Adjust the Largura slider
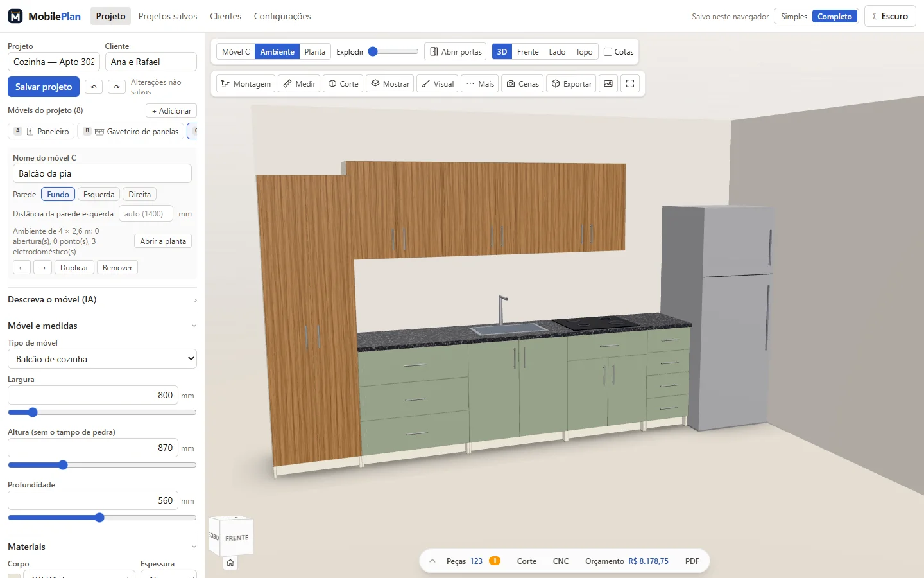The width and height of the screenshot is (924, 578). 102,412
